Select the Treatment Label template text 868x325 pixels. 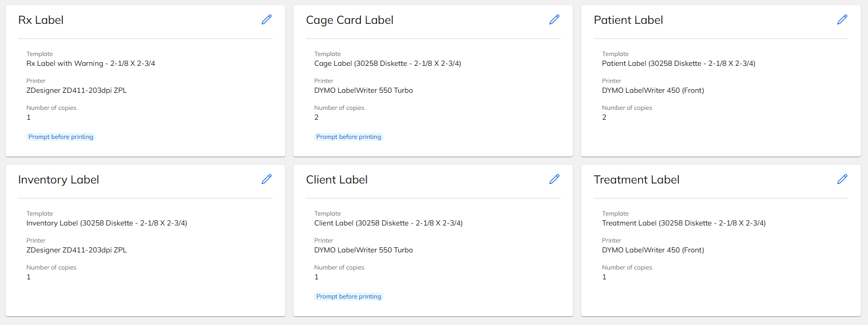[x=683, y=223]
